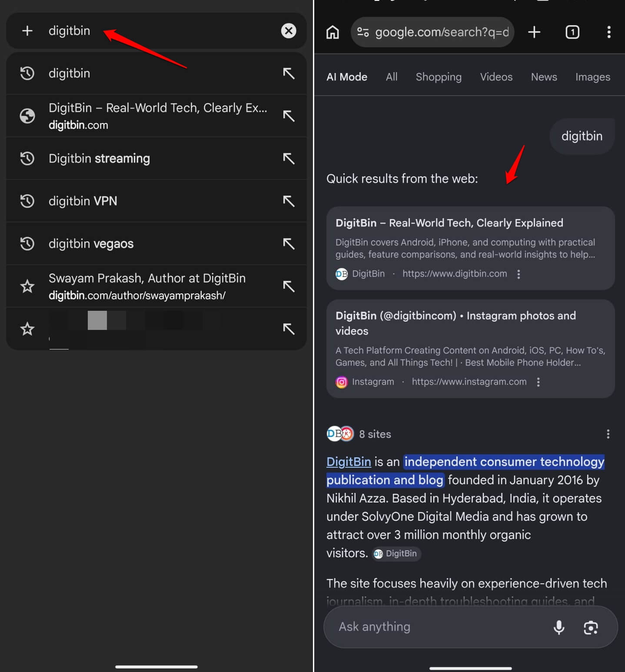625x672 pixels.
Task: Tap star icon on the blurred bookmark row
Action: point(27,329)
